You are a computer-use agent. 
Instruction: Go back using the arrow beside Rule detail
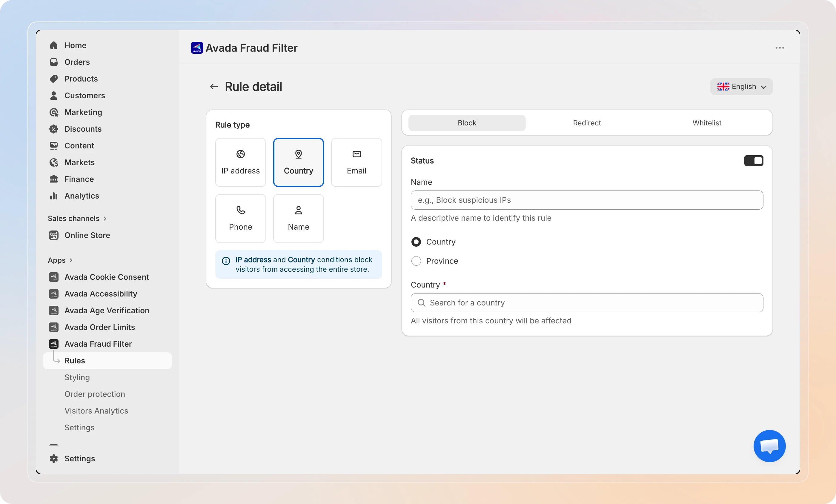(x=214, y=87)
